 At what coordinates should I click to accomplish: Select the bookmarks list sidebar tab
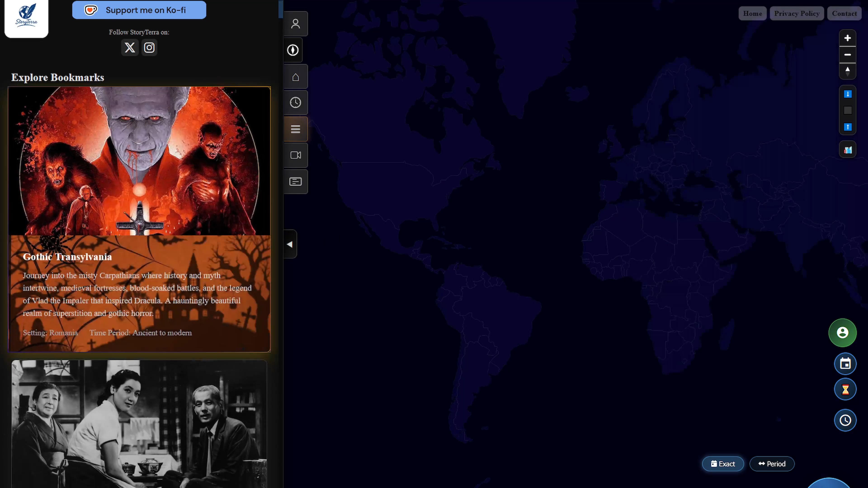(x=295, y=129)
